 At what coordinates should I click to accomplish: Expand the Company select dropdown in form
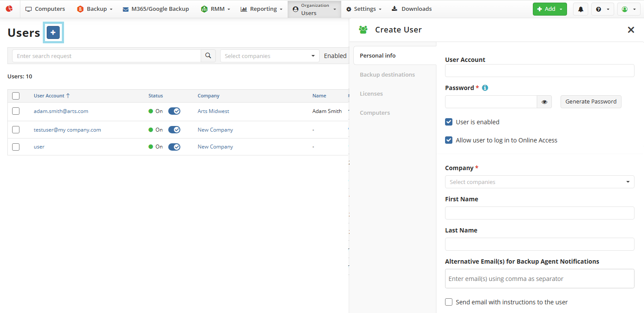pos(539,182)
